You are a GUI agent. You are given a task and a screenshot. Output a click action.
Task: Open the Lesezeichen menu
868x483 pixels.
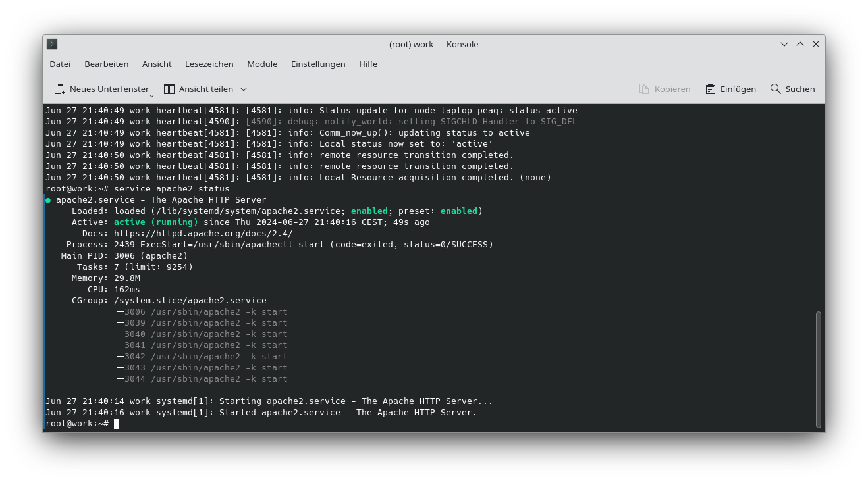tap(209, 64)
